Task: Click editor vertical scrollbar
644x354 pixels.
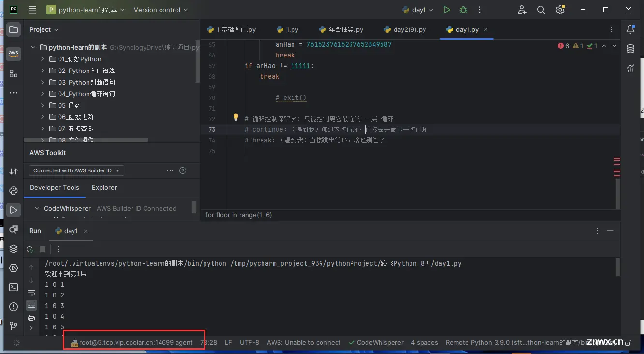Action: coord(618,193)
